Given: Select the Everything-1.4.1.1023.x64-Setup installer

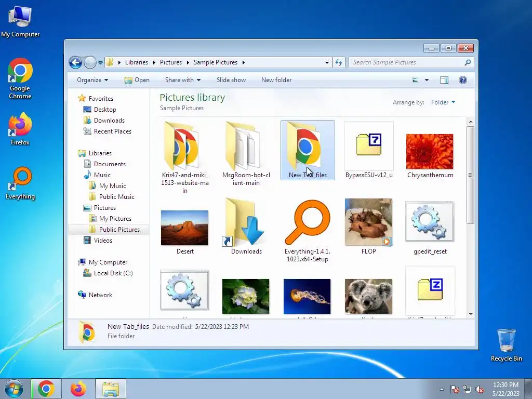Looking at the screenshot, I should (x=308, y=230).
